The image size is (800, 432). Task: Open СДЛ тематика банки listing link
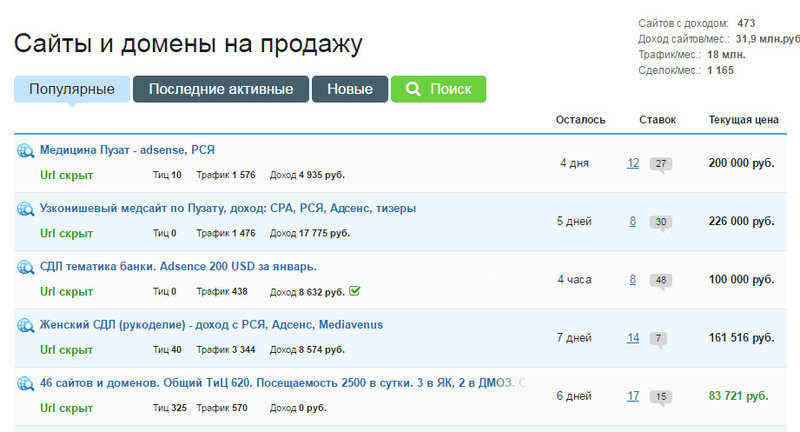coord(178,266)
